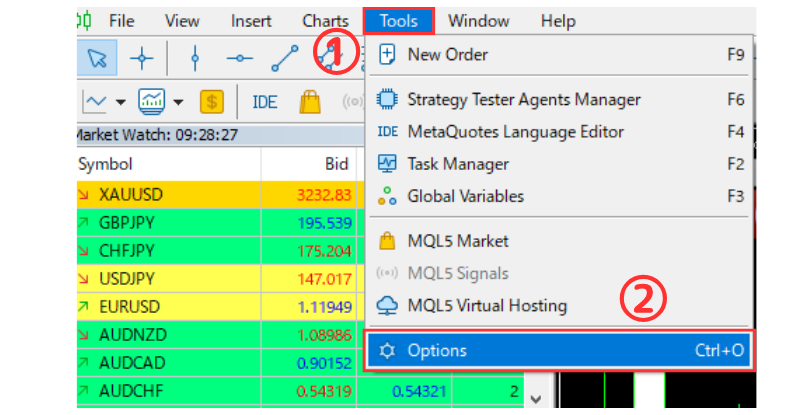Click the yellow dollar sign icon

pyautogui.click(x=211, y=101)
